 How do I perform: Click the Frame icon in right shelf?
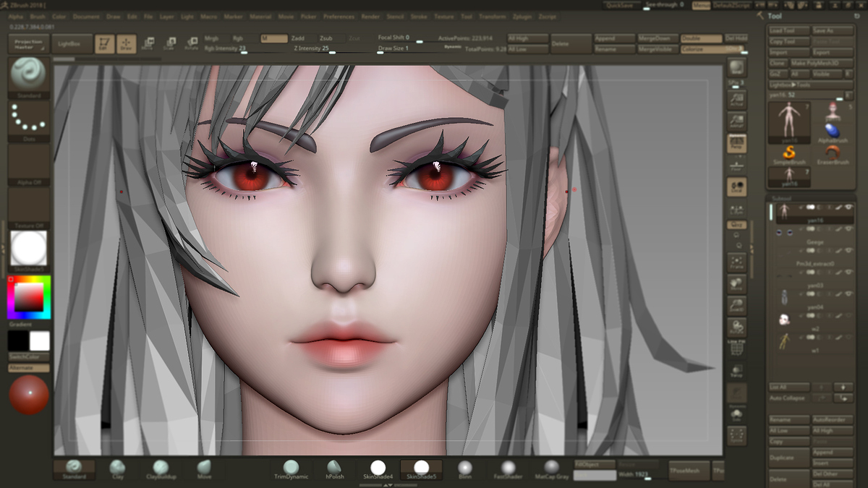click(x=736, y=262)
